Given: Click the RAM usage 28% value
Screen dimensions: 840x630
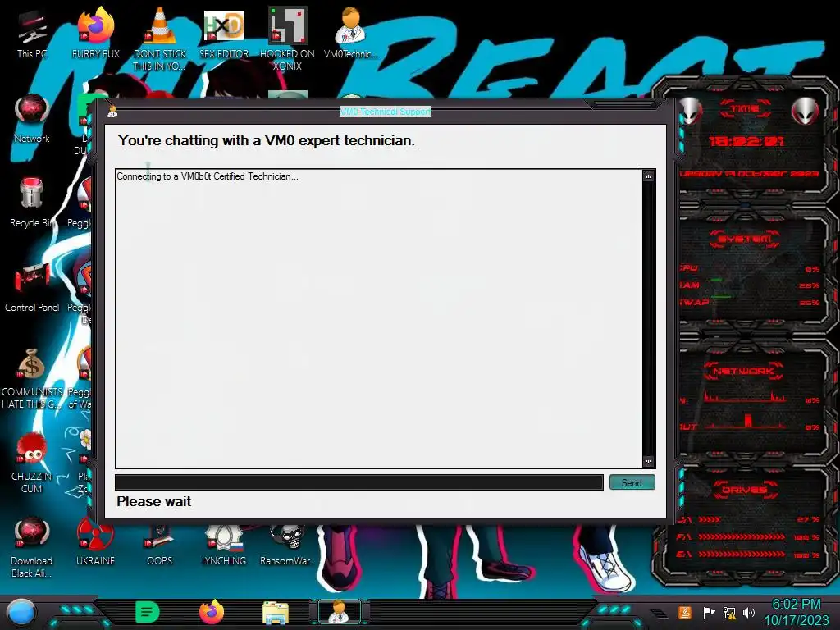Looking at the screenshot, I should coord(809,285).
